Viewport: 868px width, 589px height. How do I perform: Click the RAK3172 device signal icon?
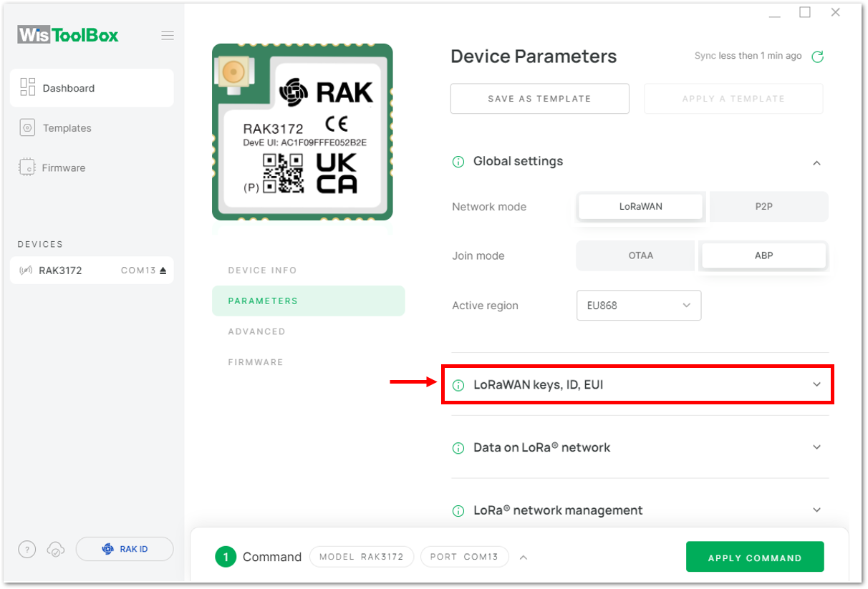pos(26,271)
